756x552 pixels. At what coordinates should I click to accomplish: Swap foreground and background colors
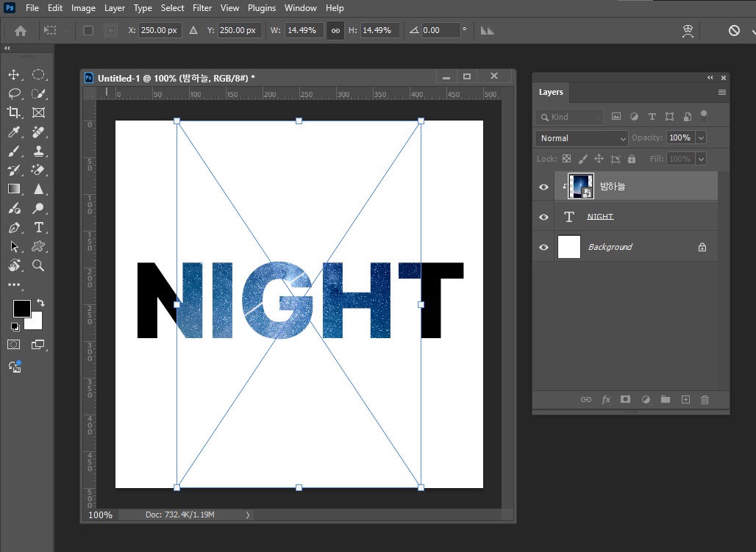point(40,303)
